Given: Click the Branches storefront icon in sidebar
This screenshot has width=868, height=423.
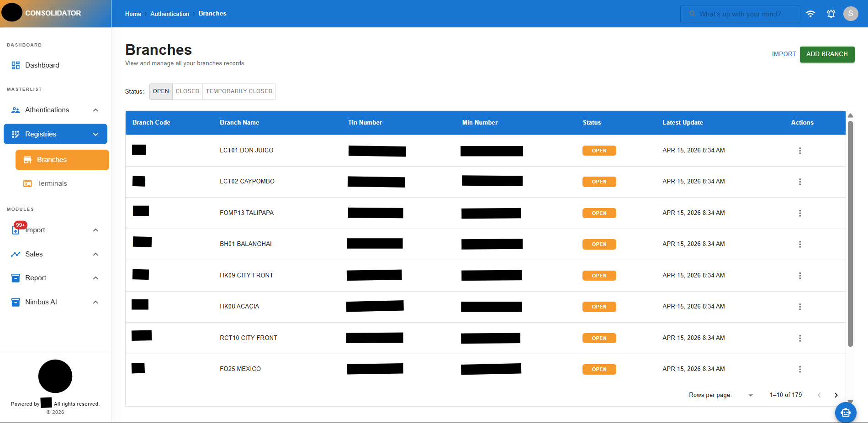Looking at the screenshot, I should [x=27, y=160].
